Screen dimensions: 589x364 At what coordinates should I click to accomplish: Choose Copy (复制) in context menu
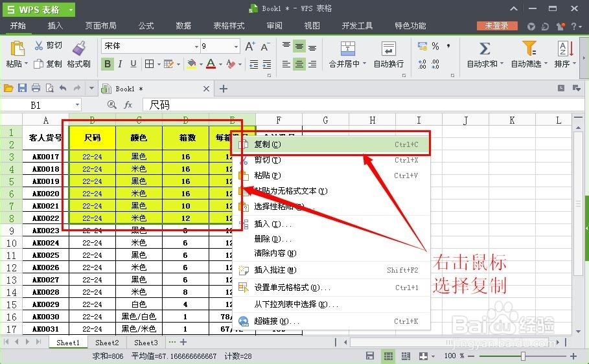[x=331, y=144]
